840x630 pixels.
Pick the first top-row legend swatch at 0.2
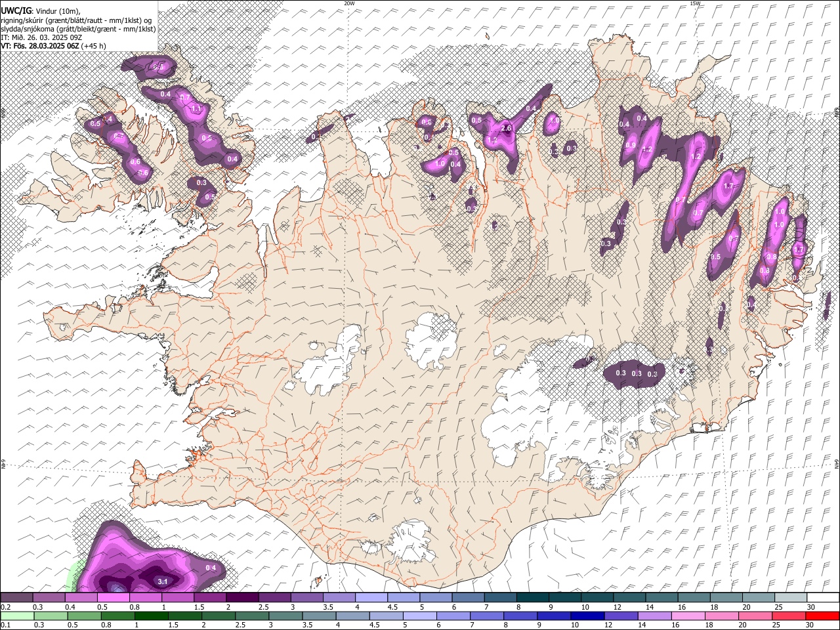(17, 598)
